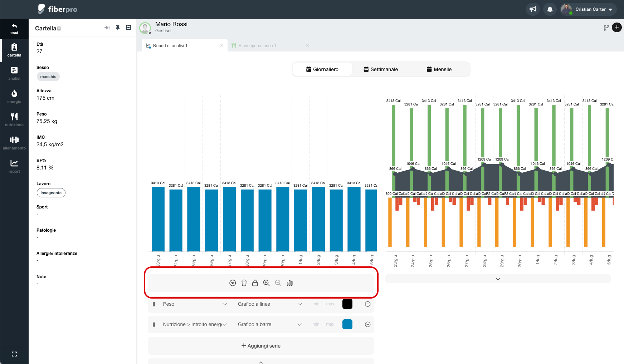Lock the chart with padlock icon
This screenshot has width=624, height=364.
tap(255, 283)
